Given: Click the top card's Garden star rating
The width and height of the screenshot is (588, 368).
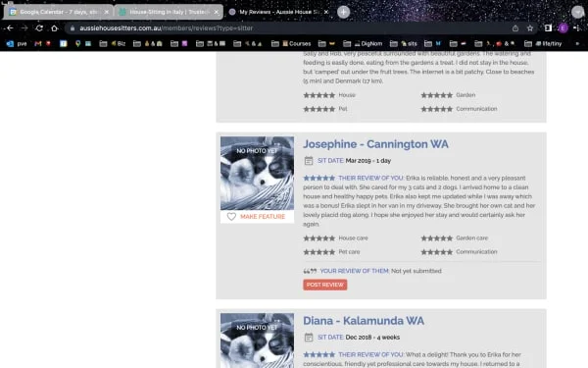Looking at the screenshot, I should 436,95.
